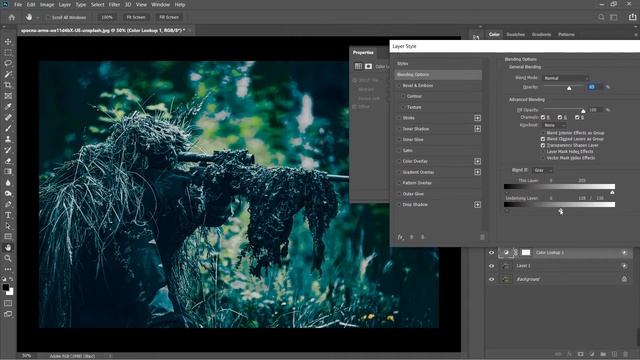Select the Dodge tool
Screen dimensions: 640x360
(8, 193)
